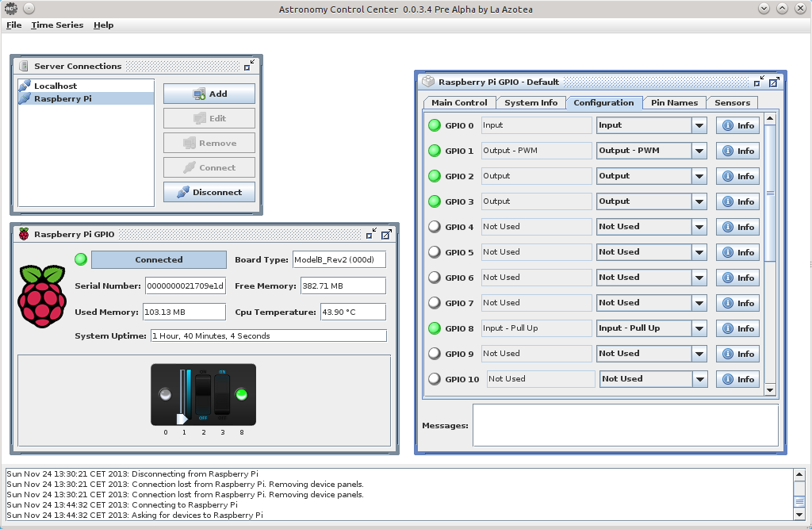The width and height of the screenshot is (812, 529).
Task: Switch to the Main Control tab
Action: click(459, 102)
